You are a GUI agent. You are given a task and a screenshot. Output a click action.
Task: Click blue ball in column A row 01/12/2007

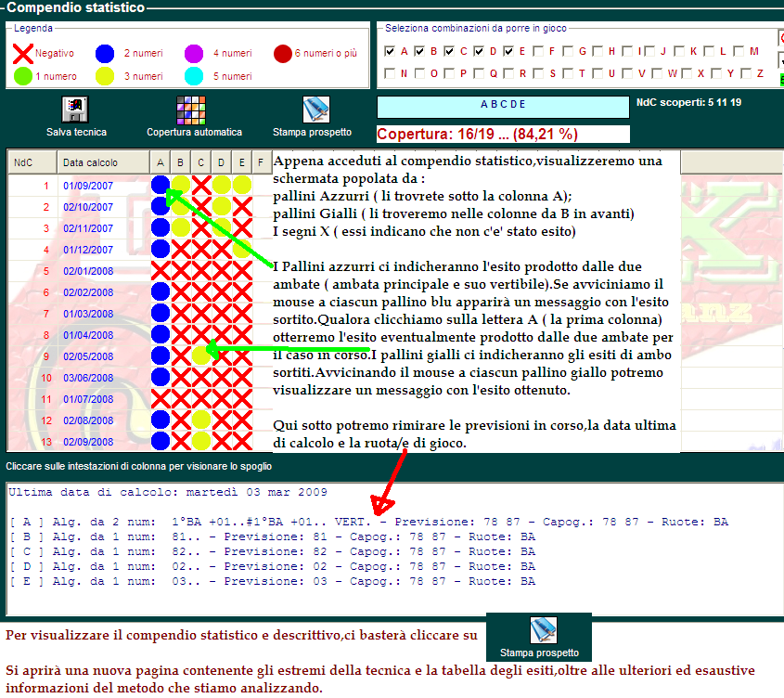pos(160,249)
